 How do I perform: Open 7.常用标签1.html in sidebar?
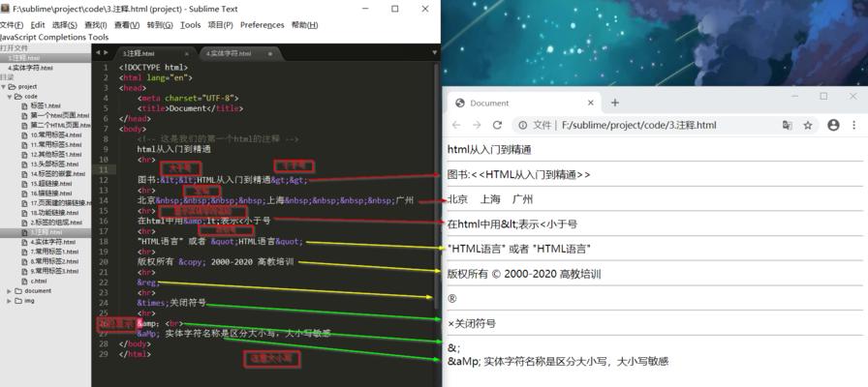click(54, 252)
